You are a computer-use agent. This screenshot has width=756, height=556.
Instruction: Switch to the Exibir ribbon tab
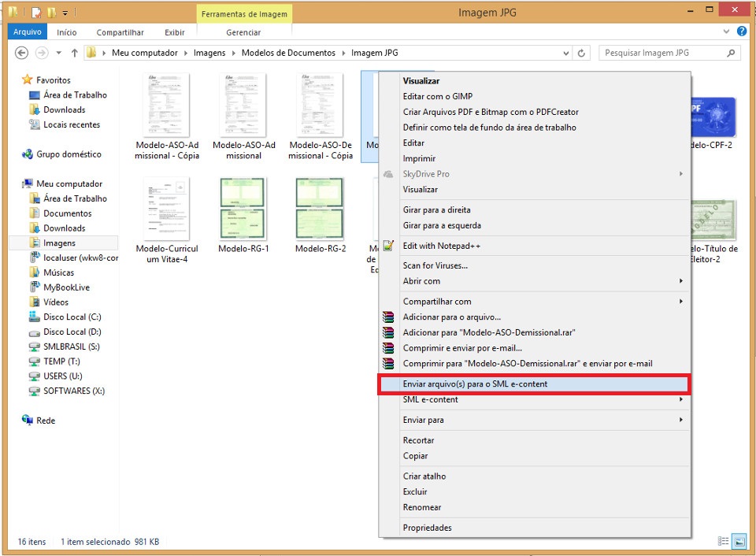[x=174, y=32]
